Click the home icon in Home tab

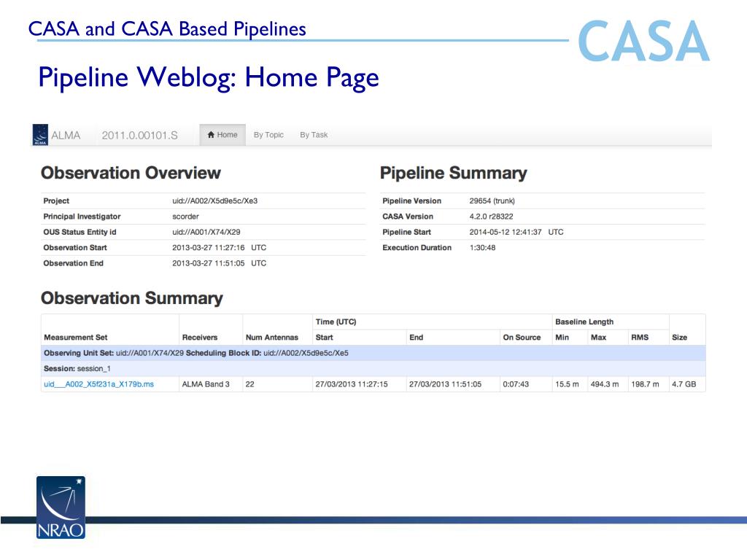[211, 135]
